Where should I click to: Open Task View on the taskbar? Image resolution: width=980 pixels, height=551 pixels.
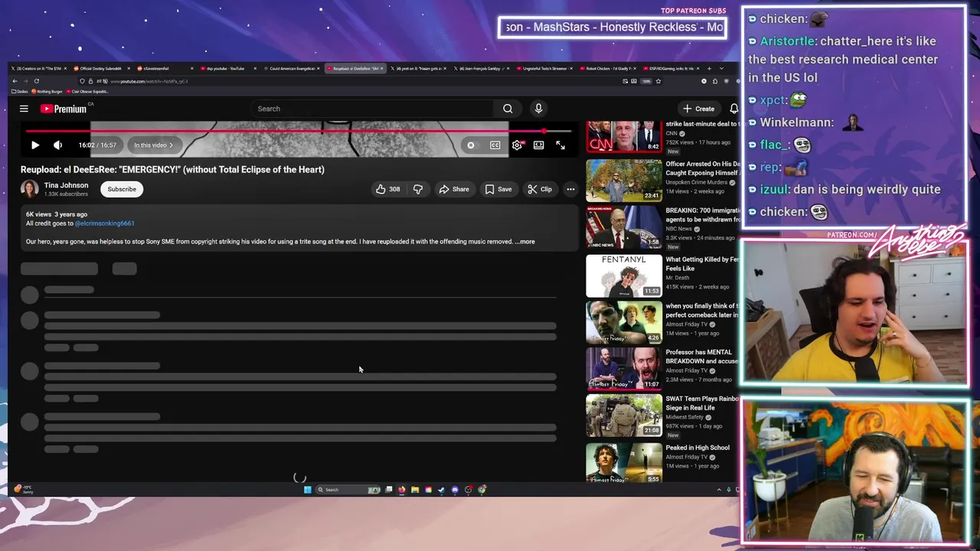[x=389, y=490]
